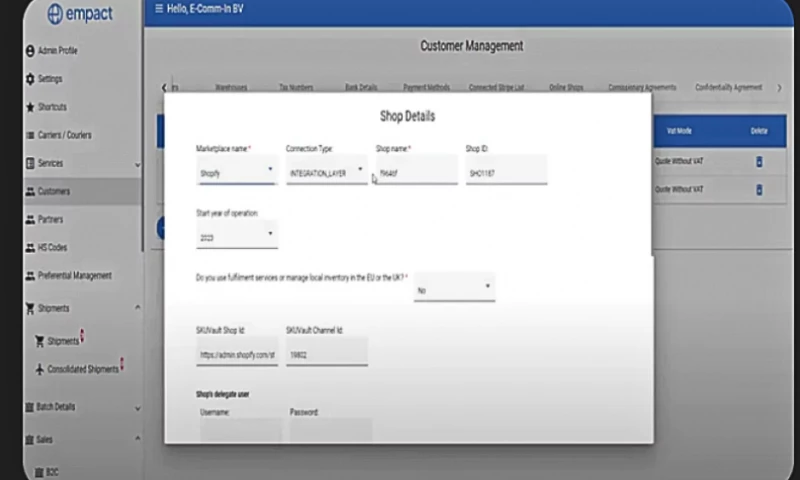The height and width of the screenshot is (480, 800).
Task: Switch to the Online Shops tab
Action: [566, 87]
